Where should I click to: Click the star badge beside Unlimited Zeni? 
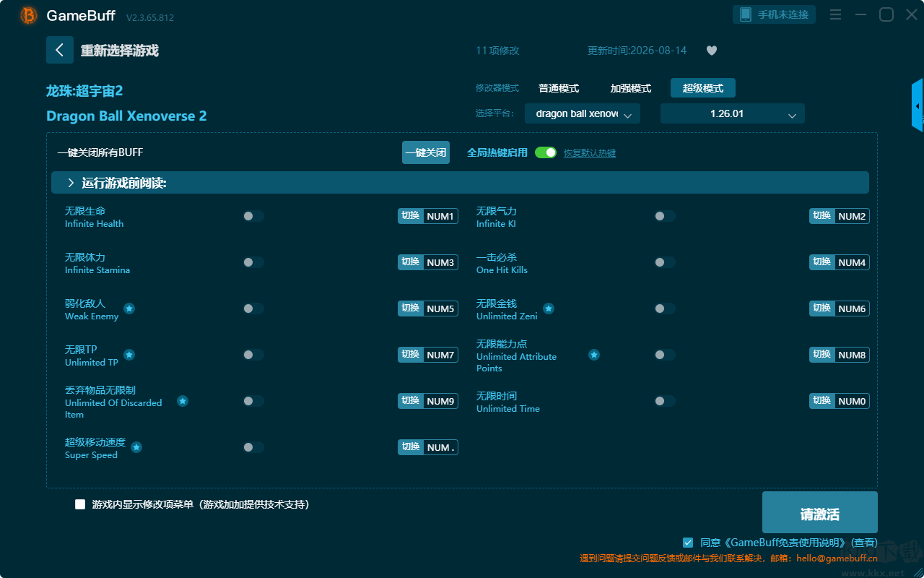point(549,309)
